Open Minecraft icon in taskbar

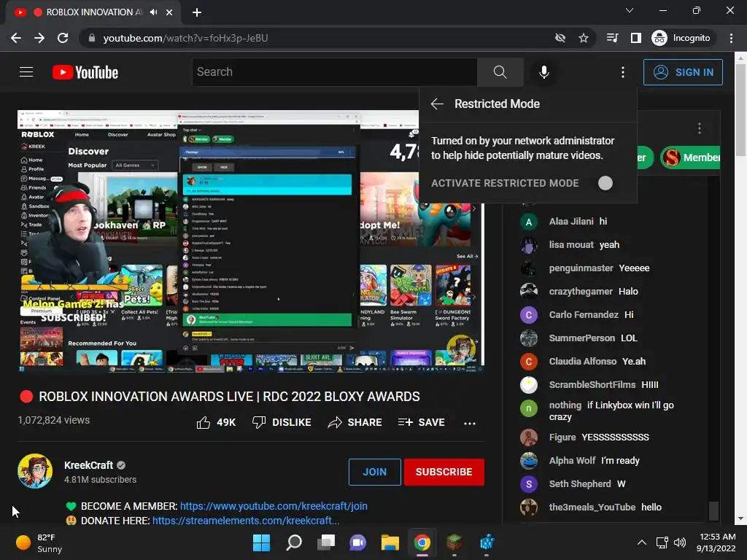(x=454, y=542)
